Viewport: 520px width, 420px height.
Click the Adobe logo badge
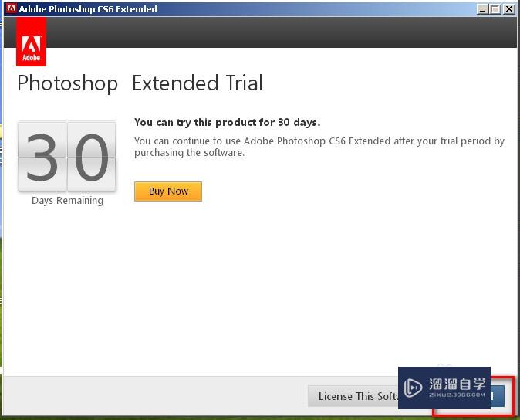point(31,42)
